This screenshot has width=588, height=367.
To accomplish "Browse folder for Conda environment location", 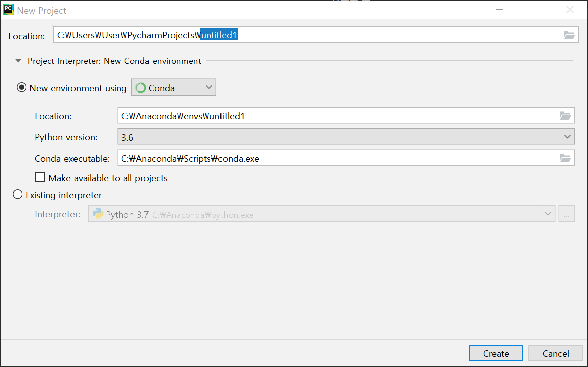I will (565, 116).
